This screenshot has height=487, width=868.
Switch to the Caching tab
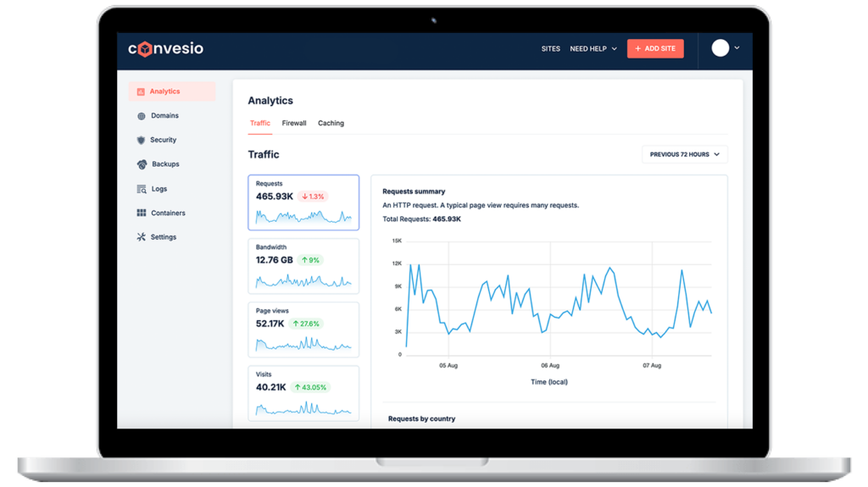tap(331, 124)
